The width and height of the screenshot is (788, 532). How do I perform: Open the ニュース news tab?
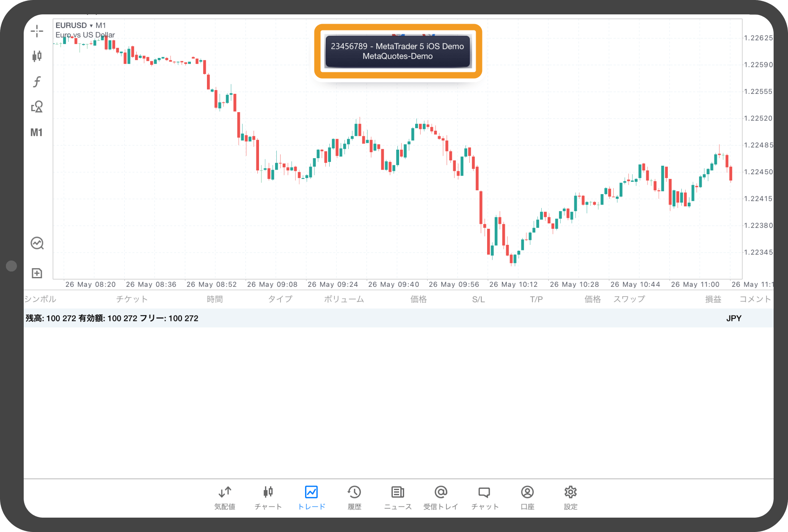[x=397, y=497]
